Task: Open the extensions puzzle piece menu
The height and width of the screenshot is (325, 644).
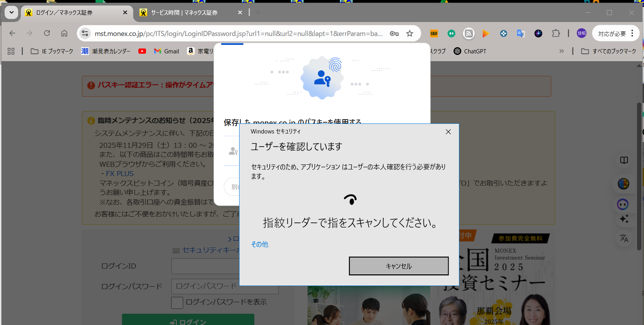Action: [x=556, y=34]
